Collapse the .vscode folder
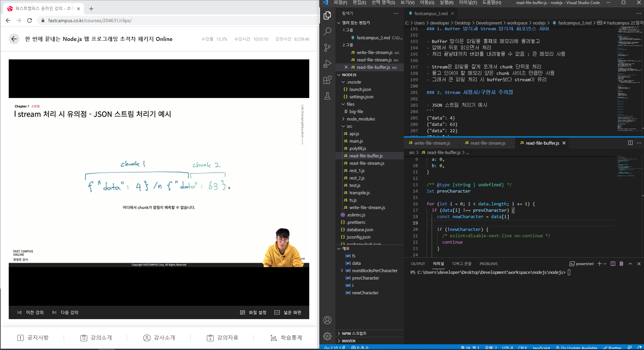This screenshot has width=644, height=350. coord(370,82)
